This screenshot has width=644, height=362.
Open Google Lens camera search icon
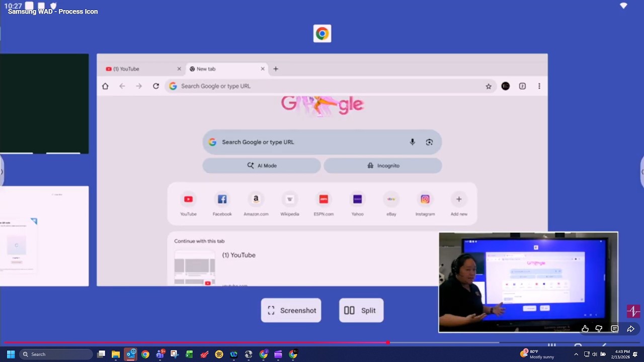(x=429, y=142)
